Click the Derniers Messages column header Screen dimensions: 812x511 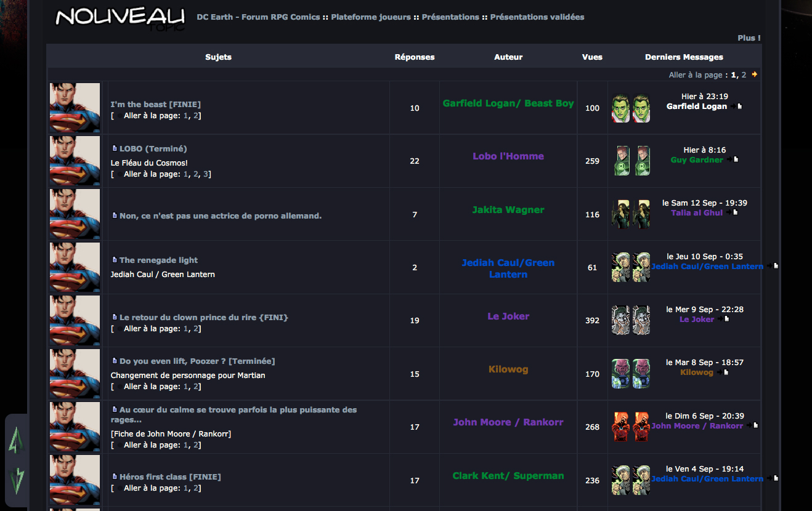point(684,57)
